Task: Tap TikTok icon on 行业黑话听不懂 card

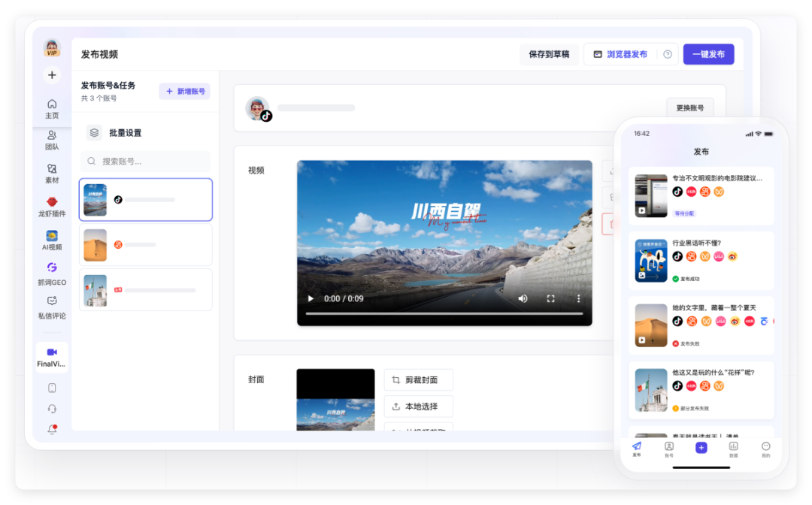Action: pos(677,256)
